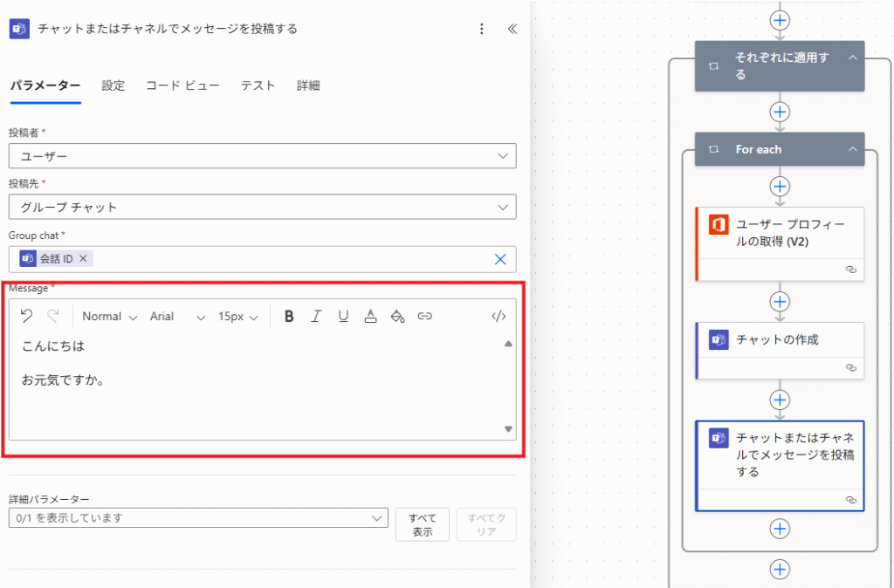Toggle HTML code view in editor
The height and width of the screenshot is (588, 894).
click(499, 316)
